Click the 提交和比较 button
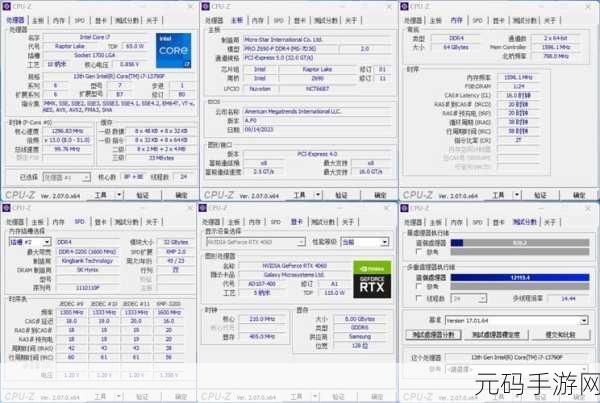600x403 pixels. [560, 334]
